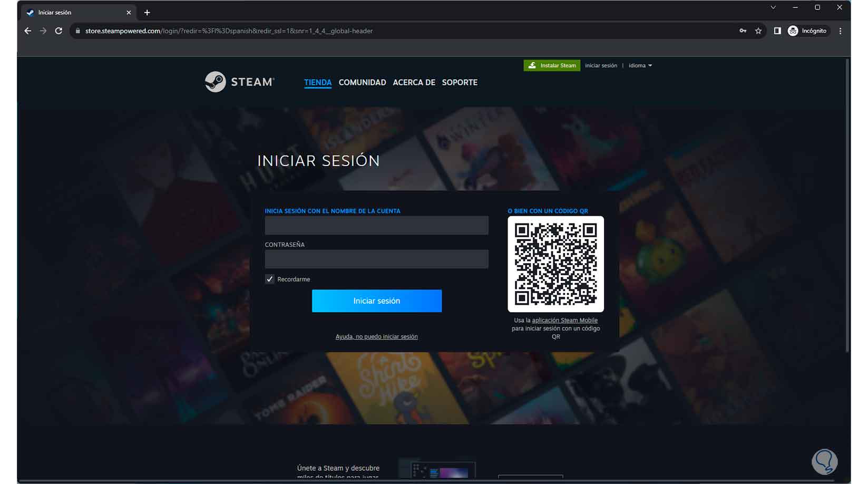Open the TIENDA menu
The height and width of the screenshot is (484, 868).
coord(318,82)
